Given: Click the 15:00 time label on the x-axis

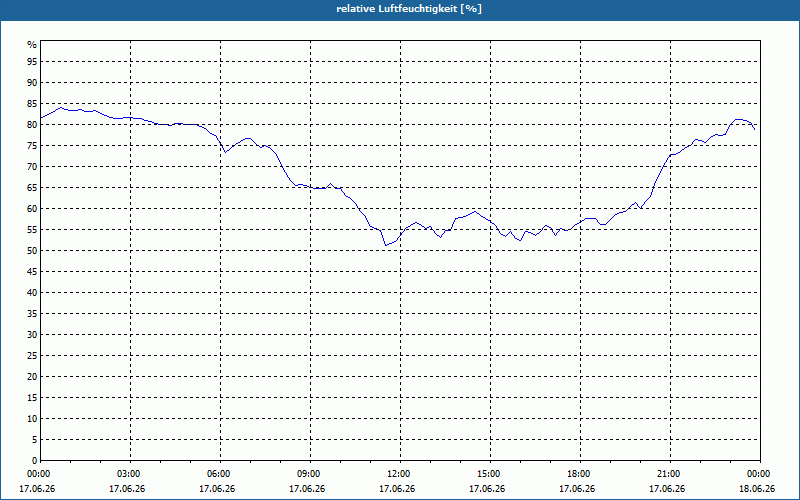Looking at the screenshot, I should [491, 474].
